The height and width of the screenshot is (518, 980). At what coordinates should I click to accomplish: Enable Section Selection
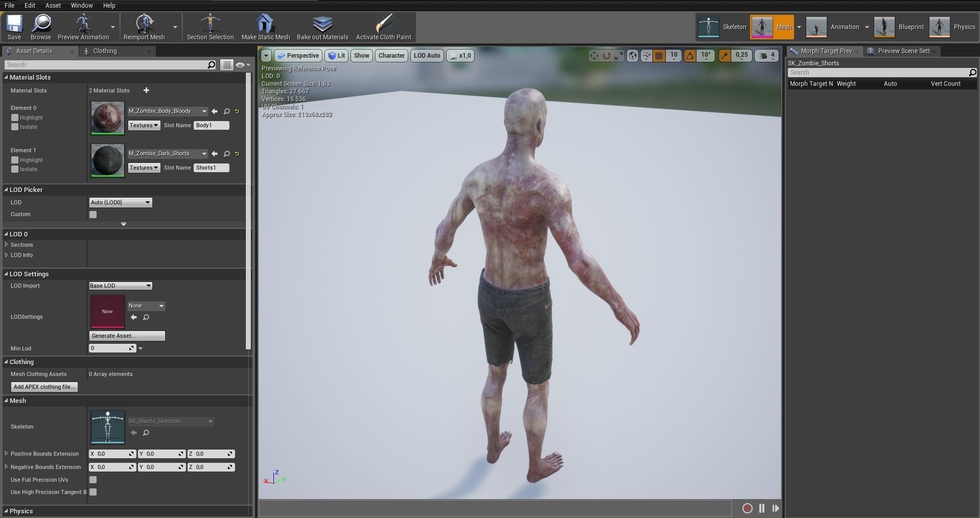tap(210, 27)
